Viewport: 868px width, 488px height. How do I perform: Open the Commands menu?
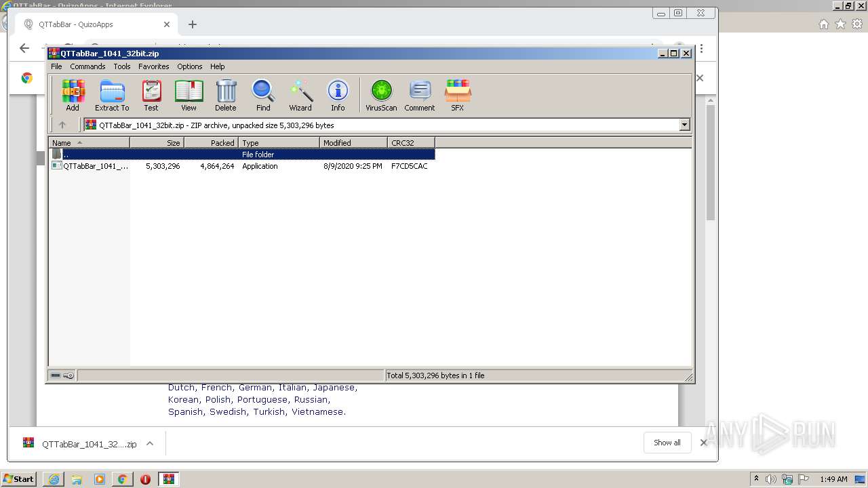[87, 66]
